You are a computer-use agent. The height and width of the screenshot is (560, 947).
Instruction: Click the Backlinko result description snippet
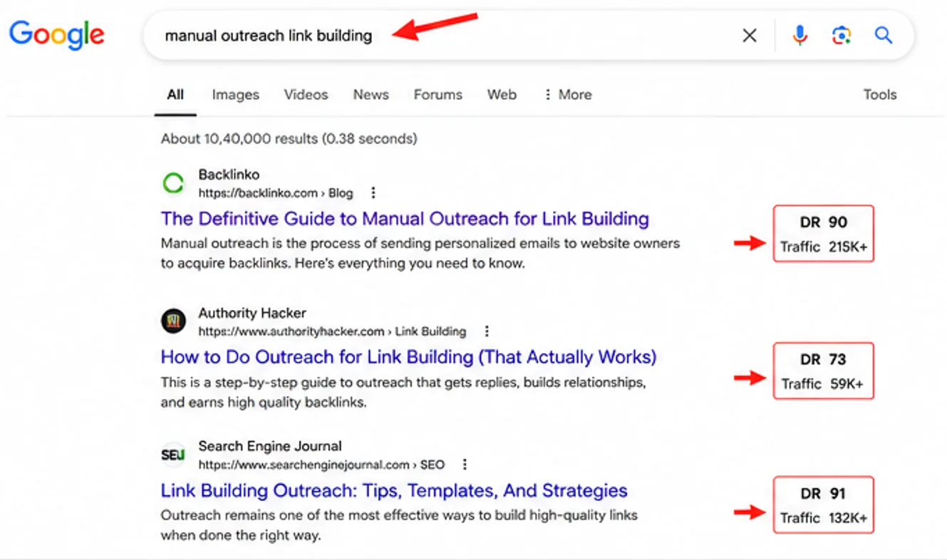(420, 254)
